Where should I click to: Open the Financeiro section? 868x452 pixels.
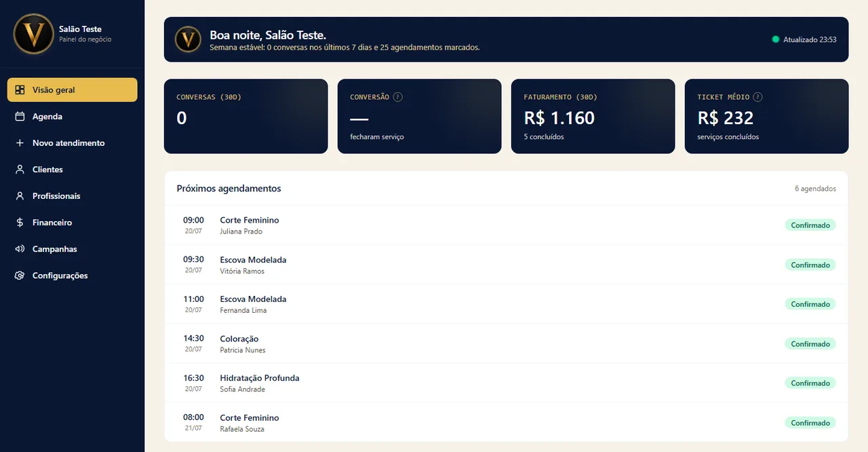coord(73,222)
